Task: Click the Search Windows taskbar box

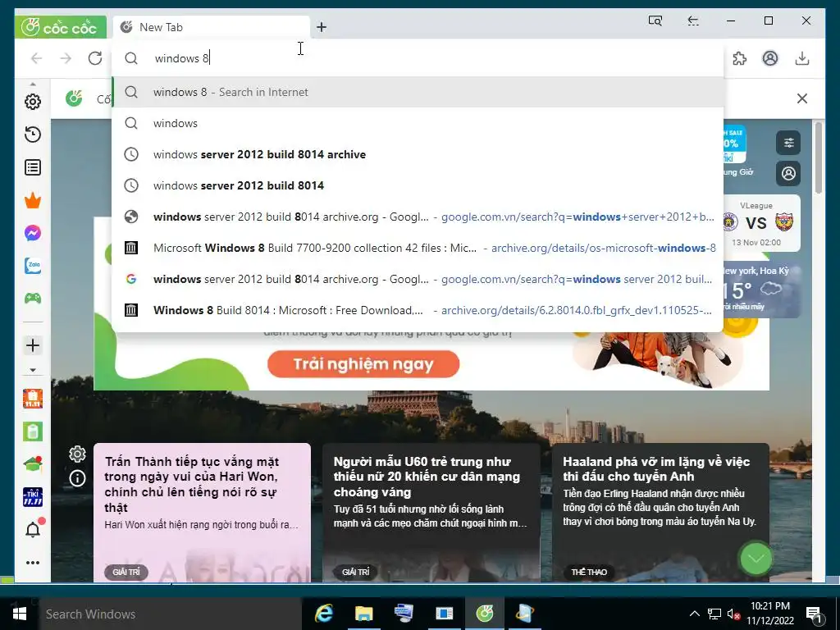Action: click(x=171, y=614)
